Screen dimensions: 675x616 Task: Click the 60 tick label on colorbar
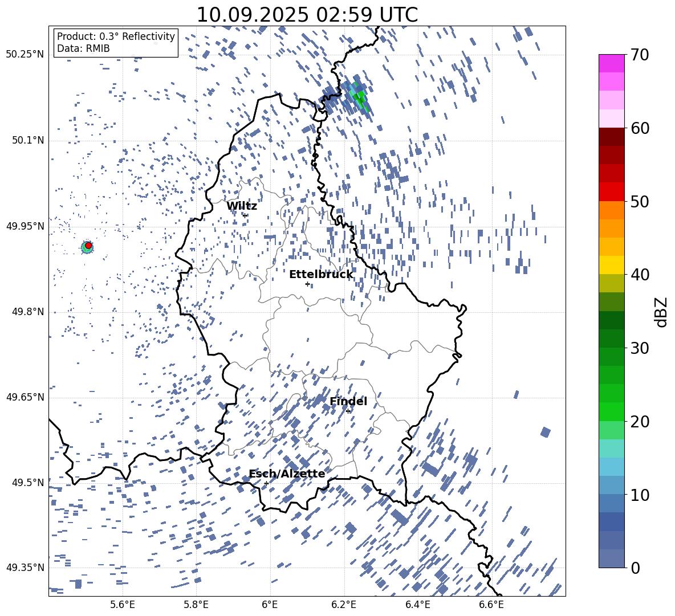(x=640, y=128)
